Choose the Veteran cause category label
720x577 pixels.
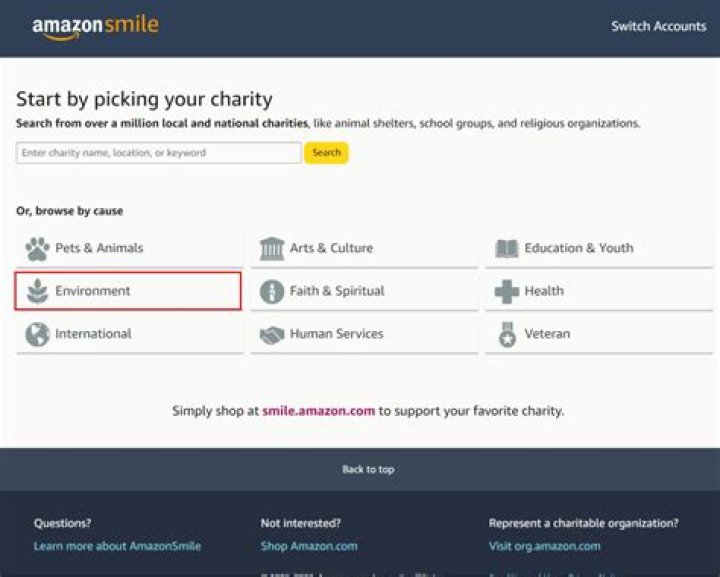(547, 334)
